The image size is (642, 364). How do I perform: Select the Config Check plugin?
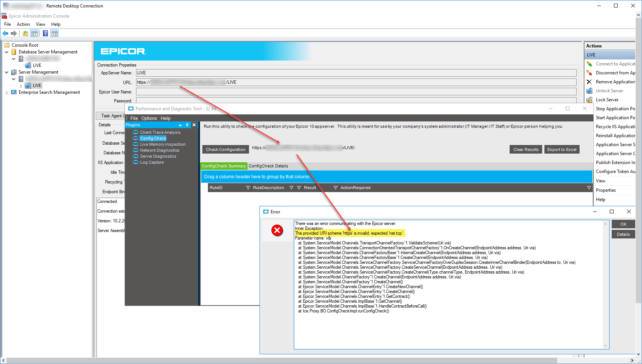(153, 138)
